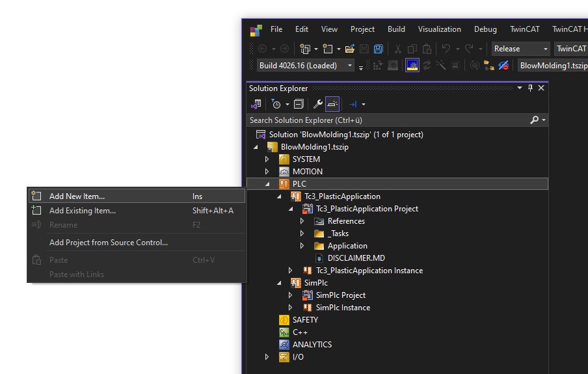Open the TwinCAT platform dropdown
Screen dimensions: 588x374
point(570,49)
